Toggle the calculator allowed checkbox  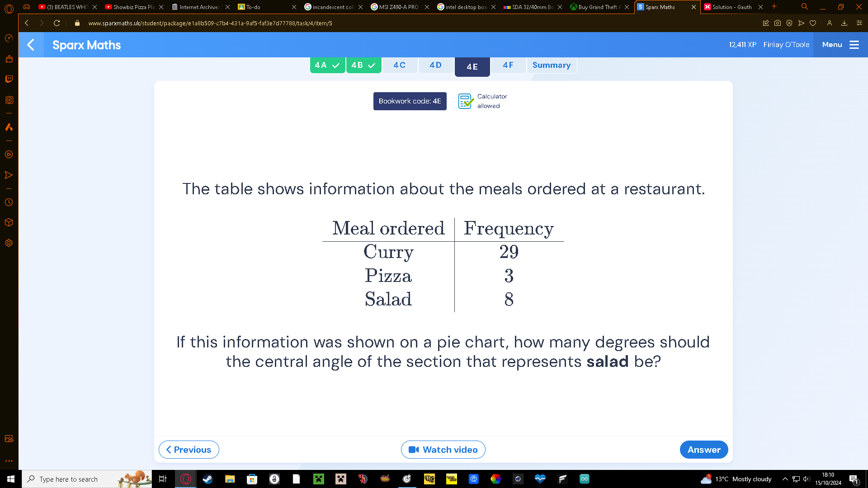[x=465, y=101]
